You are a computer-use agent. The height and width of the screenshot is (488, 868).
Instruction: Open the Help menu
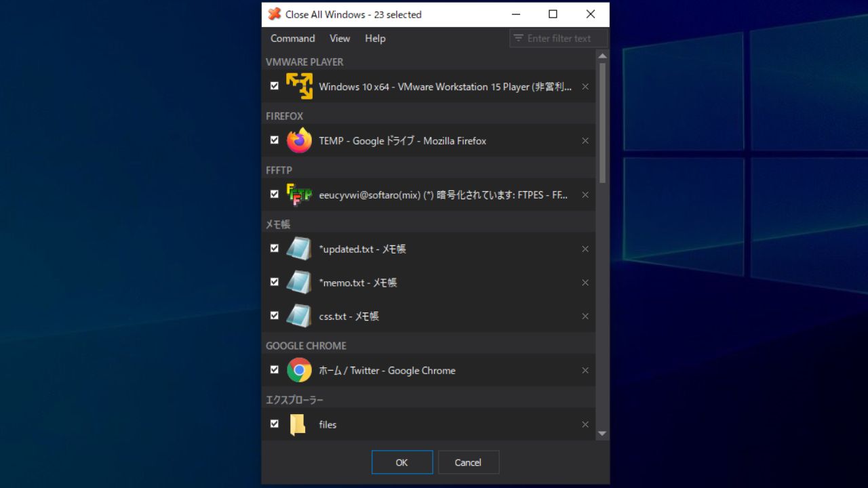375,38
